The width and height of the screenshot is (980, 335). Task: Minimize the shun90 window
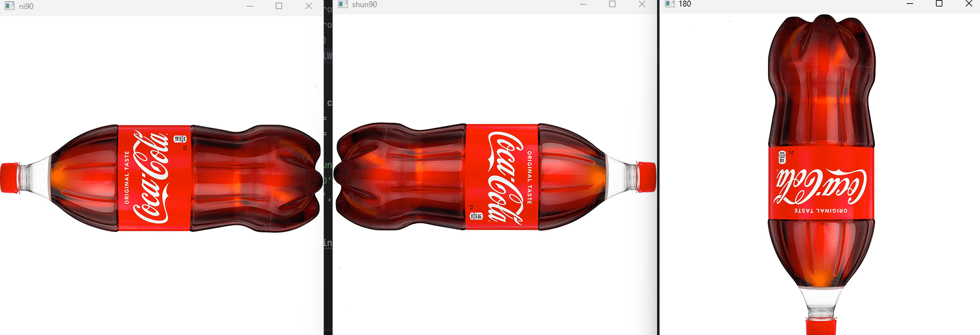[582, 5]
